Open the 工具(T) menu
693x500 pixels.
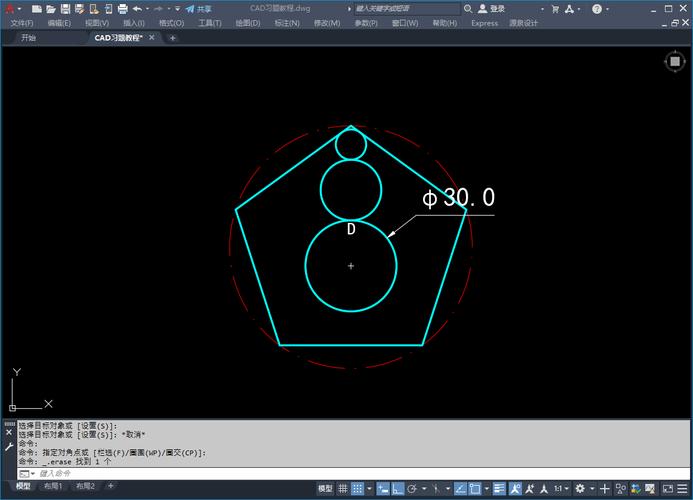click(x=210, y=23)
